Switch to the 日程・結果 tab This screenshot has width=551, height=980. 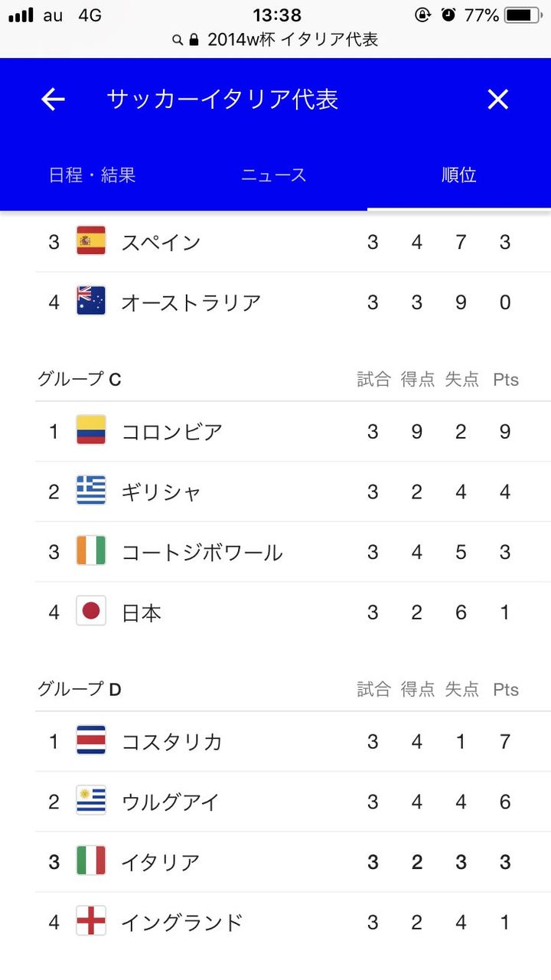[x=92, y=175]
